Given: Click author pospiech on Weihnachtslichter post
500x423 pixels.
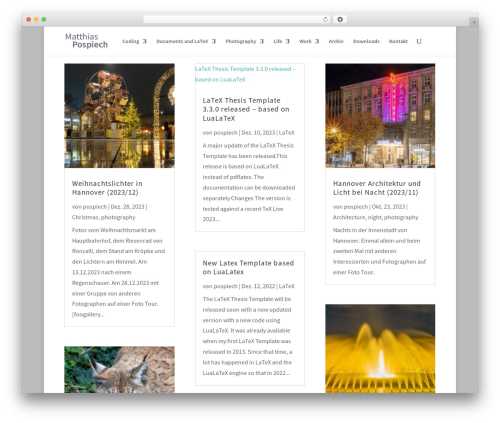Looking at the screenshot, I should (x=95, y=207).
